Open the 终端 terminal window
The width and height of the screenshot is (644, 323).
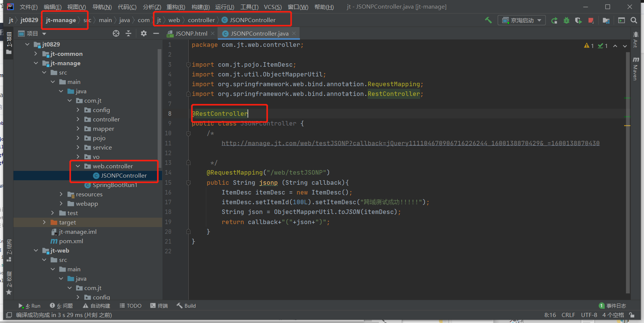tap(159, 306)
